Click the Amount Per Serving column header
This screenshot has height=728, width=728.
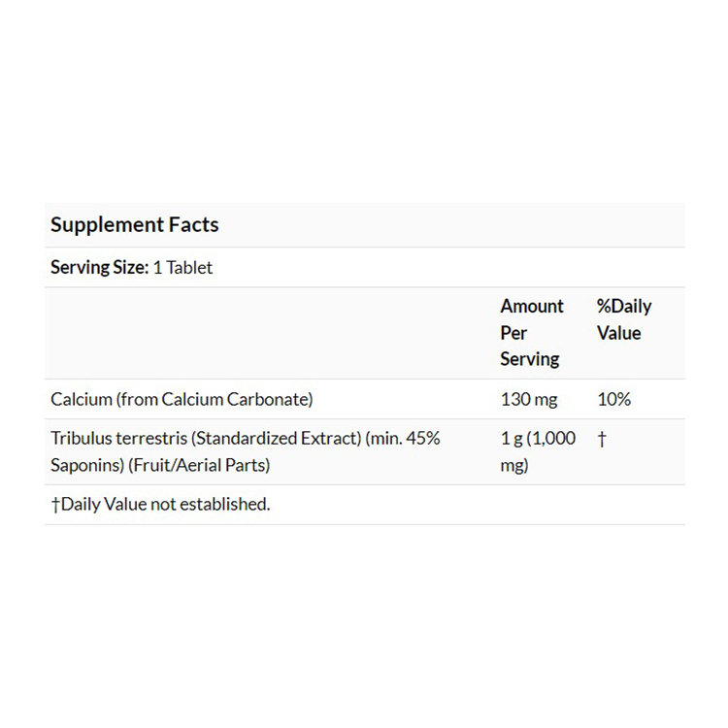[531, 333]
